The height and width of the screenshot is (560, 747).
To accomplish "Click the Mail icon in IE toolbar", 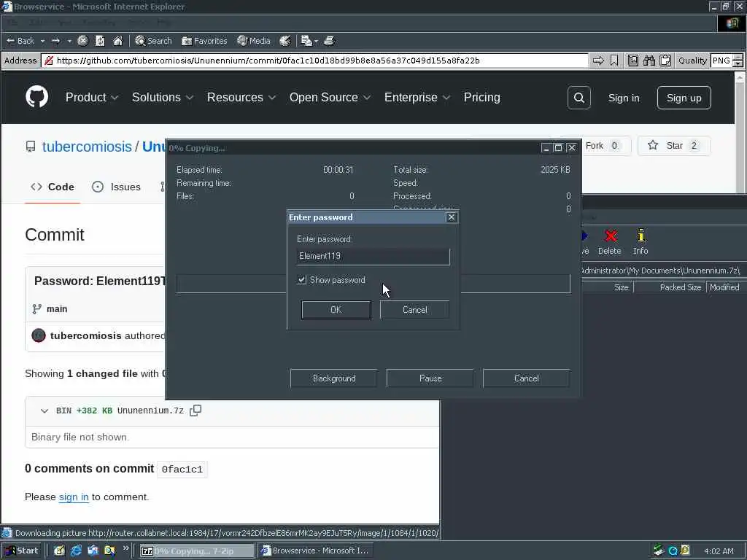I will pyautogui.click(x=306, y=41).
